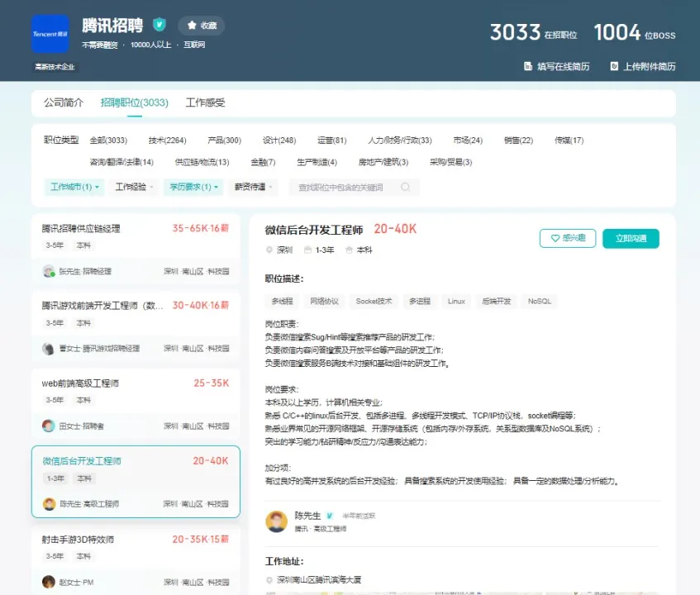
Task: Click recruiter 田女士 avatar
Action: tap(49, 426)
